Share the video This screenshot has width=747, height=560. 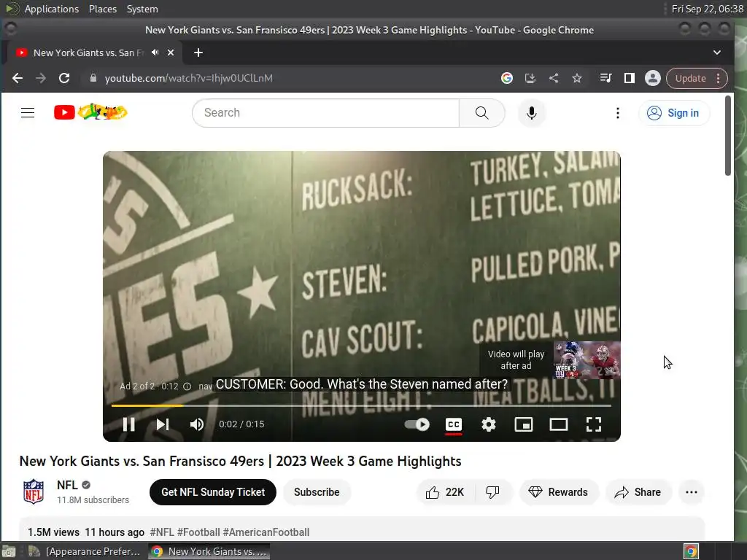click(638, 492)
